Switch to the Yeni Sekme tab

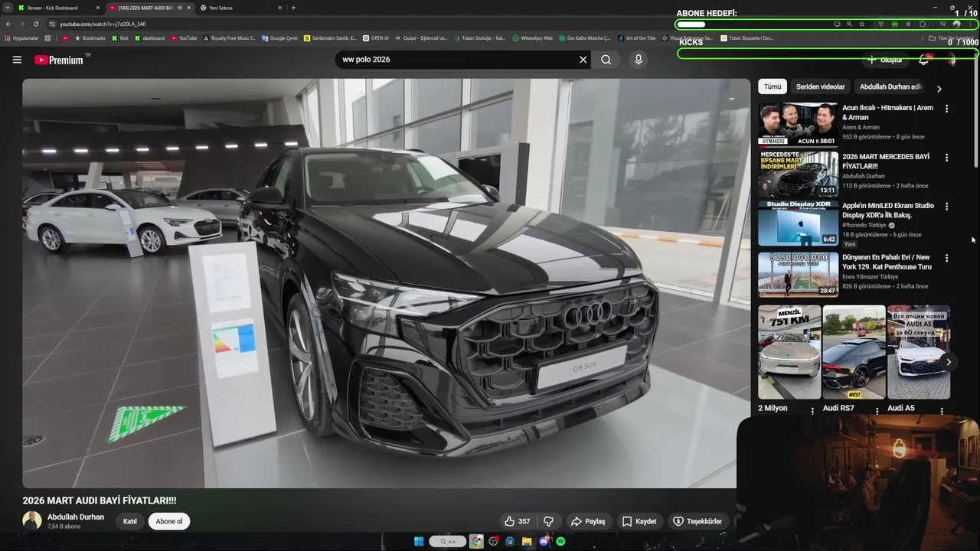coord(242,8)
